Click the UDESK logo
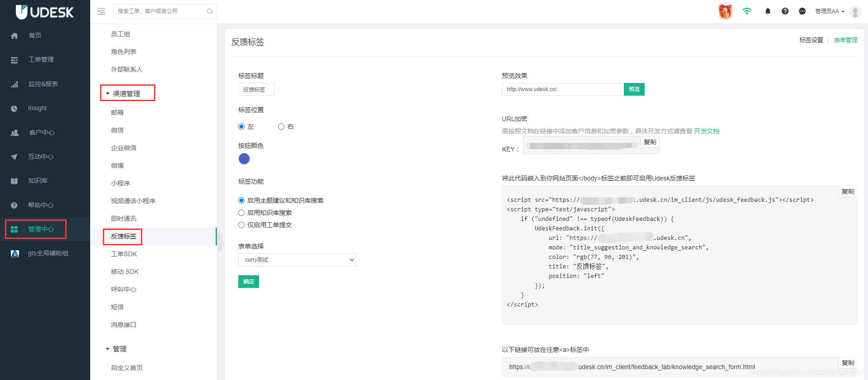The height and width of the screenshot is (380, 868). pos(44,12)
